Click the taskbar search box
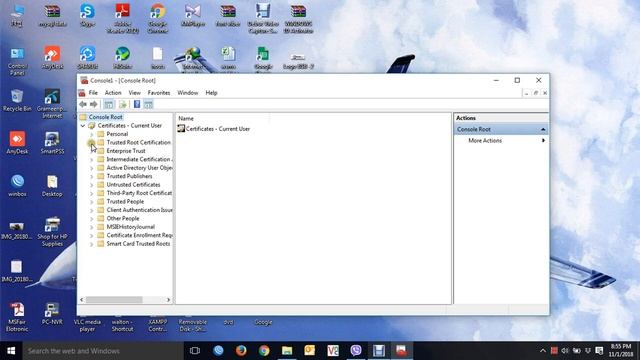Viewport: 640px width, 360px height. pos(103,351)
